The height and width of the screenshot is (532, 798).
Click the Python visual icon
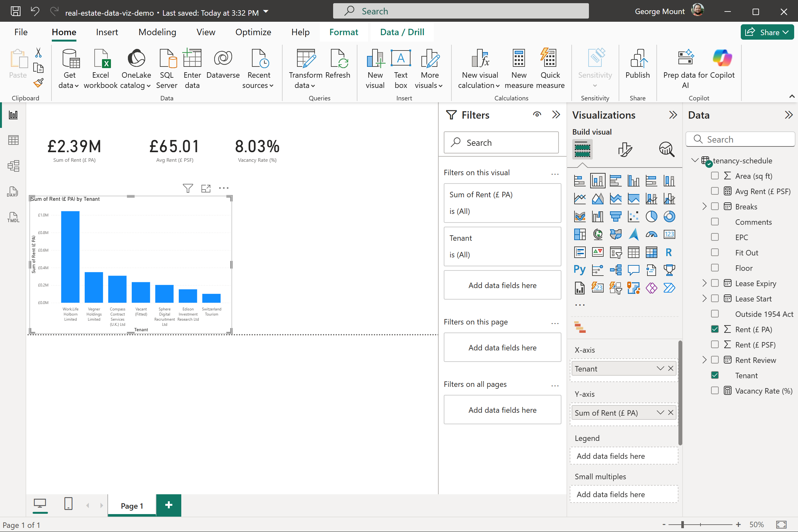coord(580,270)
